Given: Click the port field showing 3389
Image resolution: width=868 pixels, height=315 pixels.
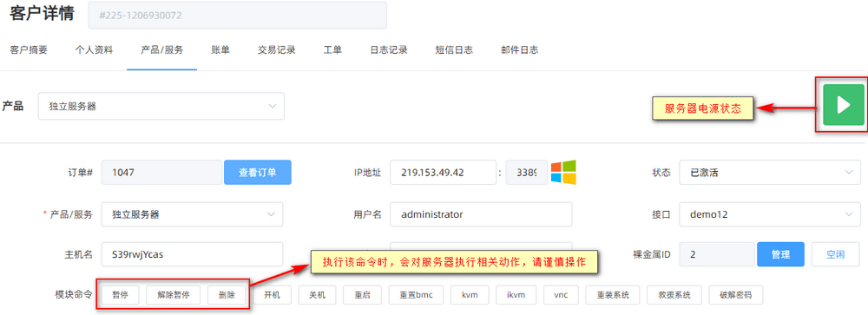Looking at the screenshot, I should pos(527,173).
